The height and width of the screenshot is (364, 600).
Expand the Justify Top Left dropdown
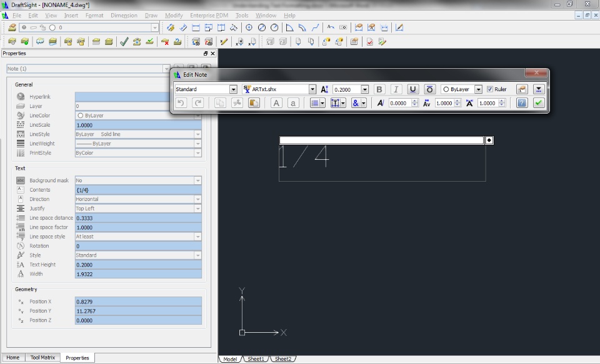pyautogui.click(x=197, y=209)
